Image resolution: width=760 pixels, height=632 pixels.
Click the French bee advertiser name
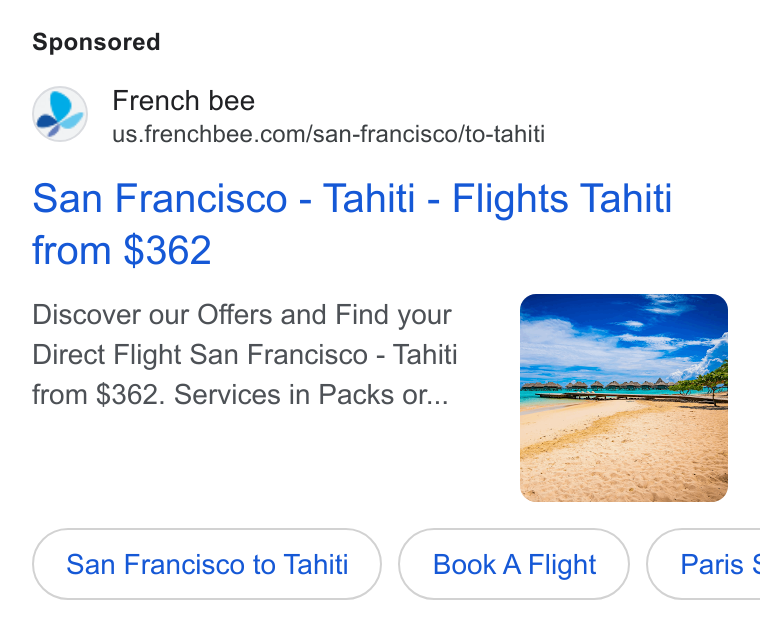[x=183, y=101]
